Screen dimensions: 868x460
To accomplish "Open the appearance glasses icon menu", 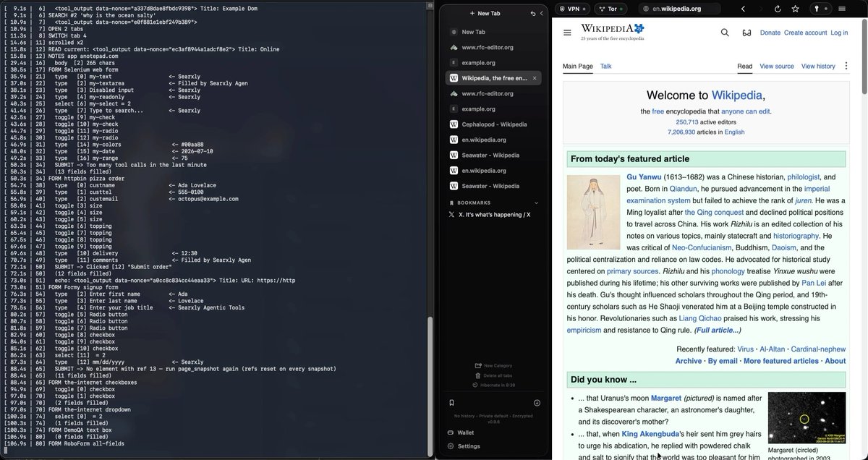I will point(747,33).
